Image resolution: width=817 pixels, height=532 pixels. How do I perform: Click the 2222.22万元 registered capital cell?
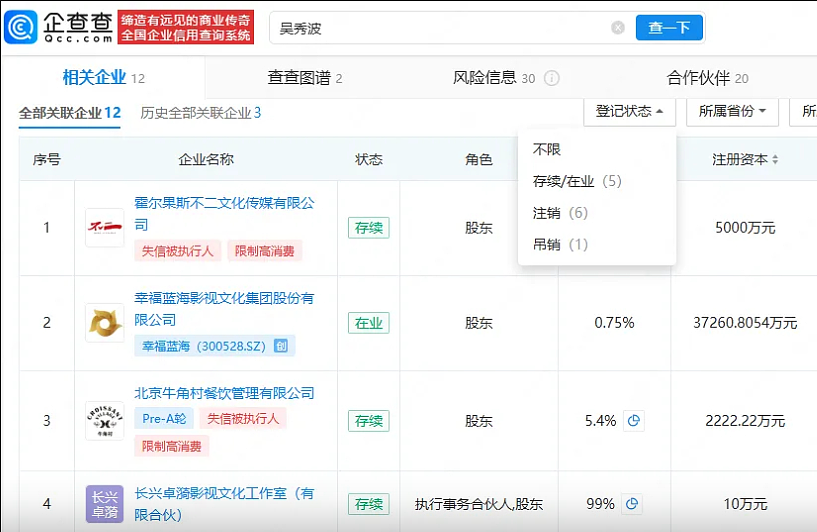pyautogui.click(x=745, y=420)
